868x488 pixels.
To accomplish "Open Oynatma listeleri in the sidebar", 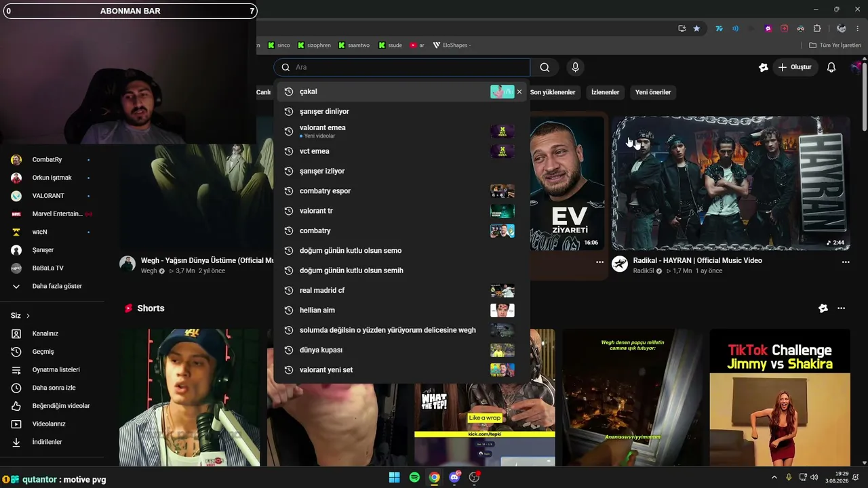I will click(x=56, y=369).
